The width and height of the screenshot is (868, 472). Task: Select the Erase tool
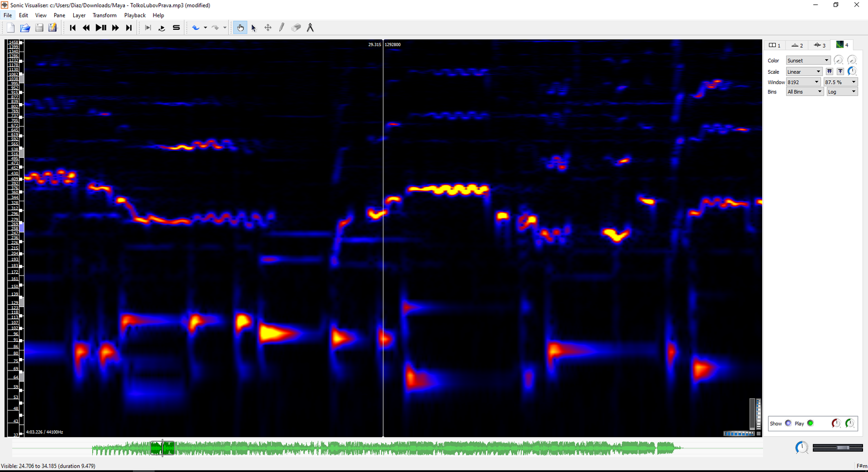coord(296,28)
